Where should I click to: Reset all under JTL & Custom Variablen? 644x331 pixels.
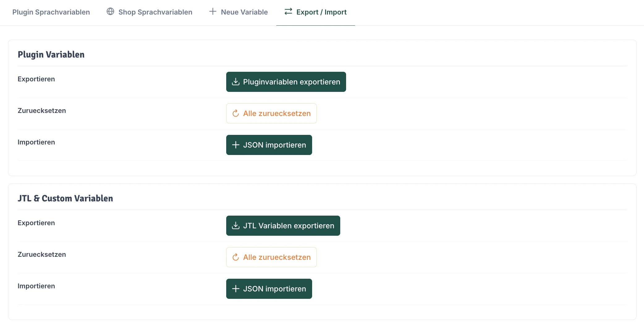pyautogui.click(x=271, y=257)
